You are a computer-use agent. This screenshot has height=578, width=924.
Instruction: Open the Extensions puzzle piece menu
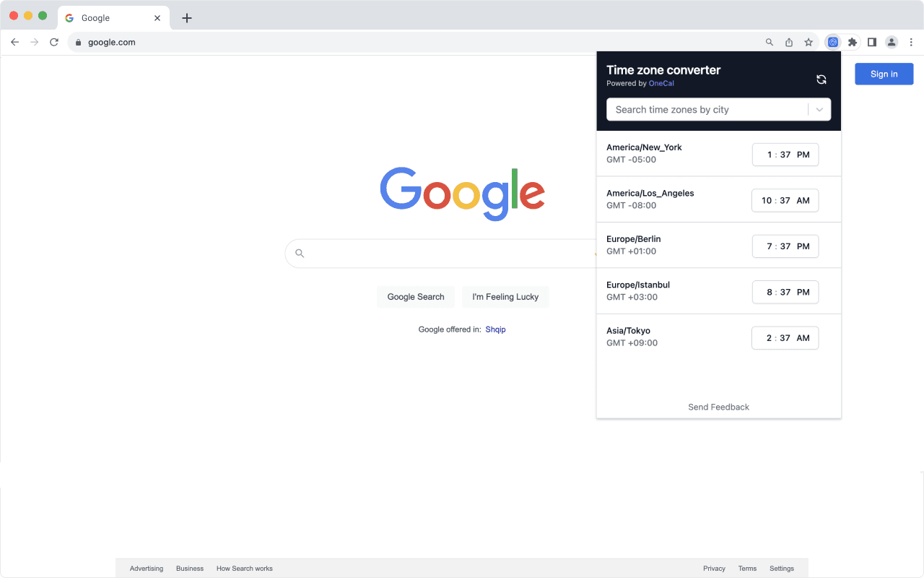coord(853,43)
